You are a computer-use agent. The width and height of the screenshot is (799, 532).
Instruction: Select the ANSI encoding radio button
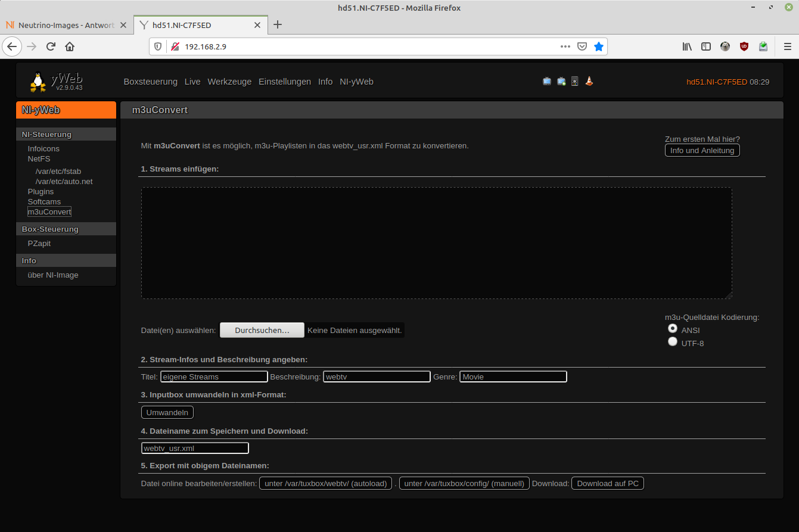[673, 328]
